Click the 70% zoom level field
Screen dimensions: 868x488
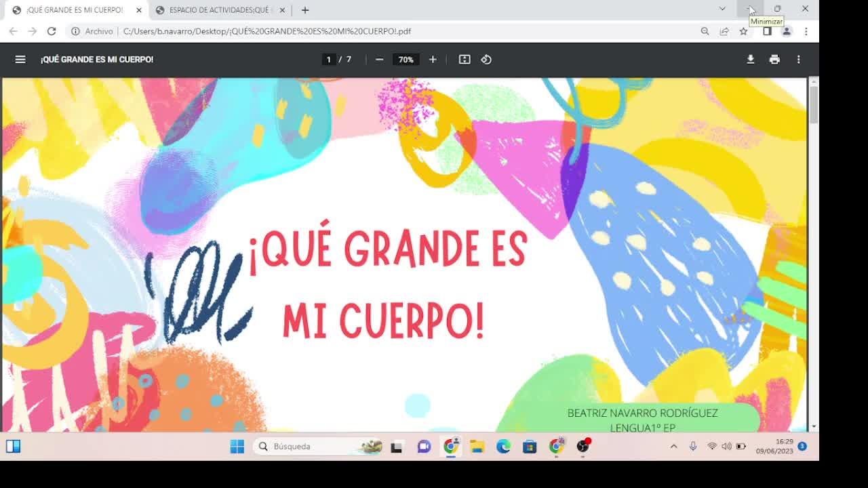406,60
